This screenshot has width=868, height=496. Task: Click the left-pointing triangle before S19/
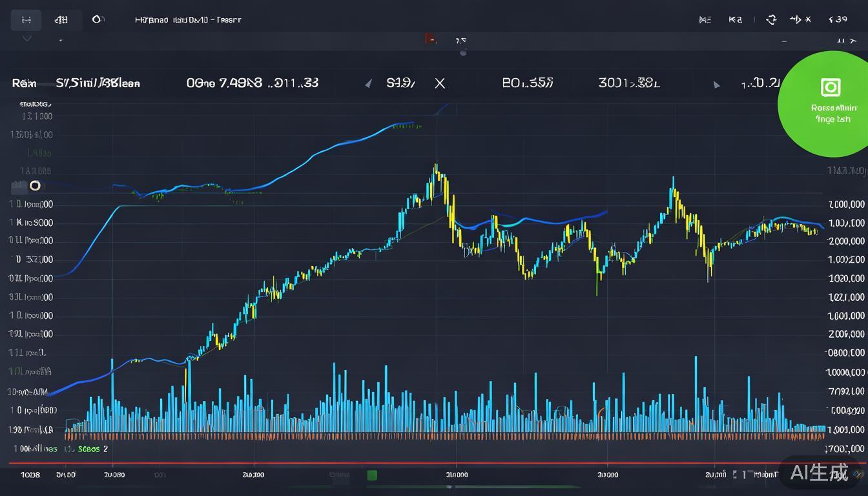point(368,84)
